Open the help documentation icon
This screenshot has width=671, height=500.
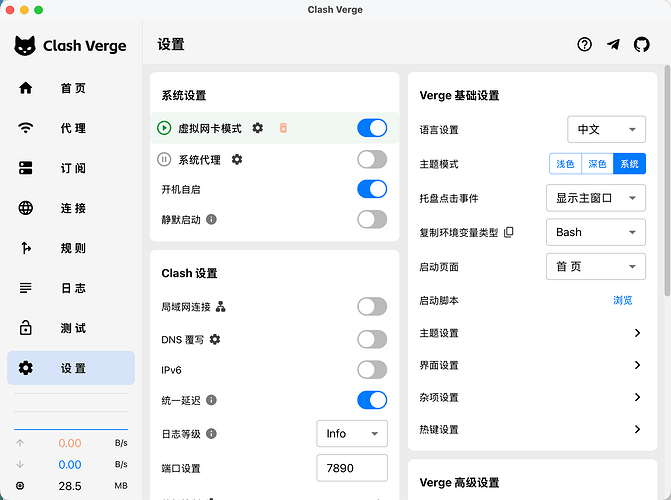584,44
